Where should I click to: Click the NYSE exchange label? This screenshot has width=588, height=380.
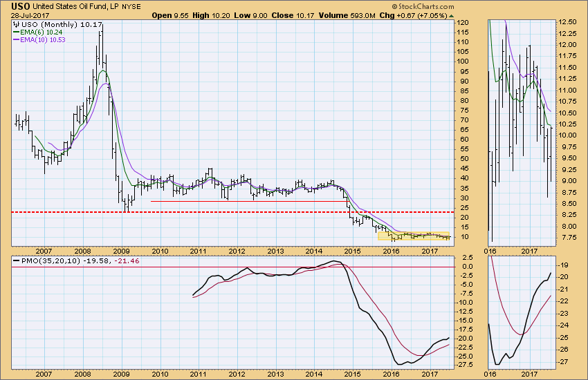click(x=131, y=7)
